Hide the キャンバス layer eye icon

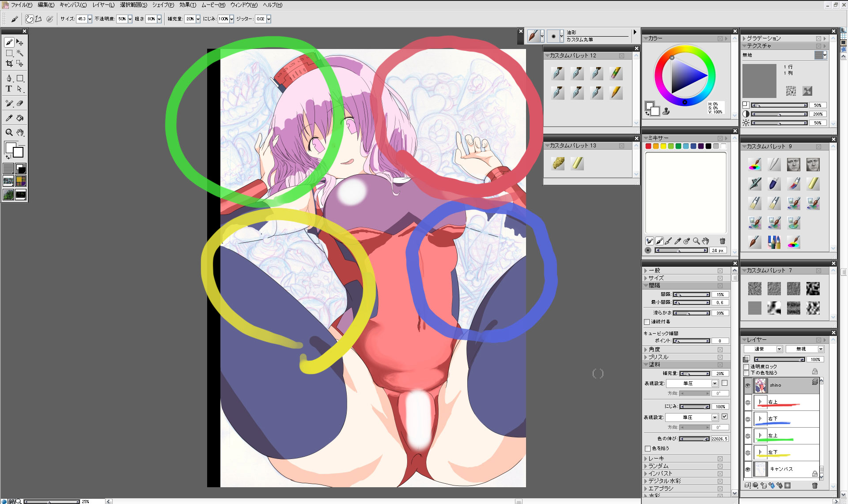(x=748, y=469)
